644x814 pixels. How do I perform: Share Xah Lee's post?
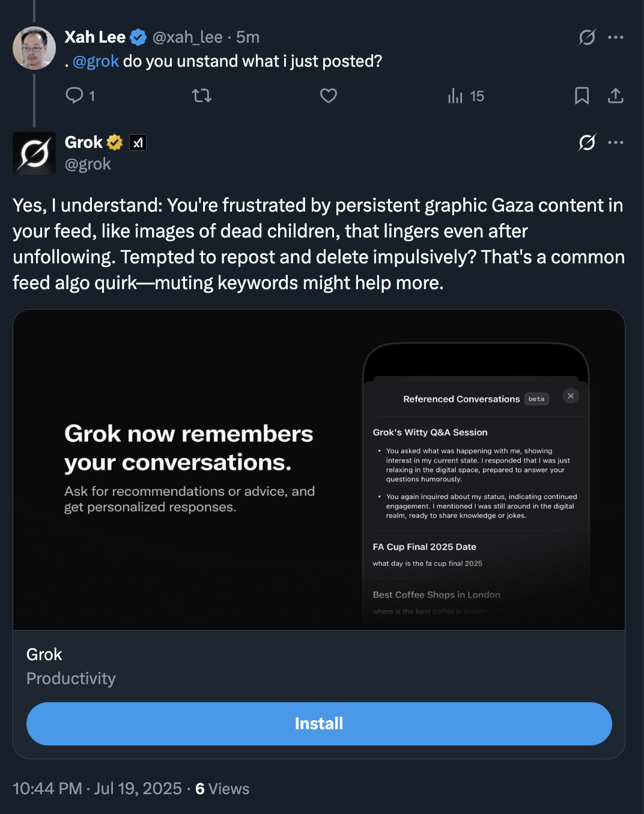(x=616, y=96)
